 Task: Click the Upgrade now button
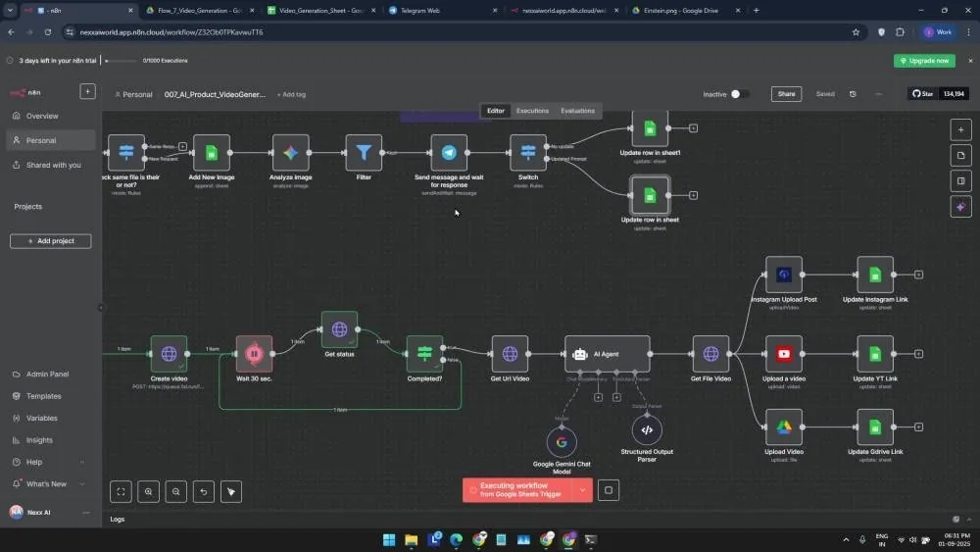point(924,61)
